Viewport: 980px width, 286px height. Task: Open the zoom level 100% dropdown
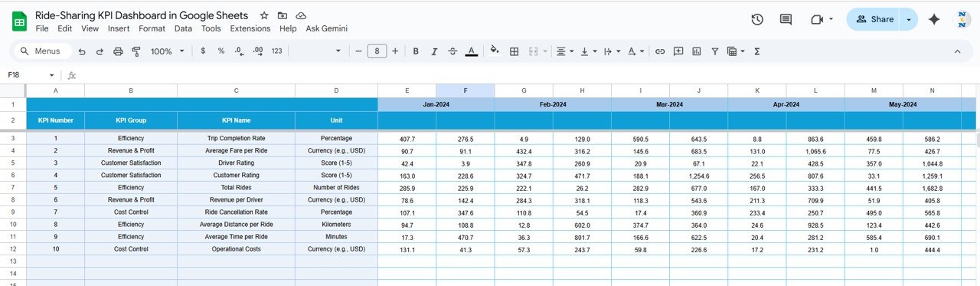(167, 51)
